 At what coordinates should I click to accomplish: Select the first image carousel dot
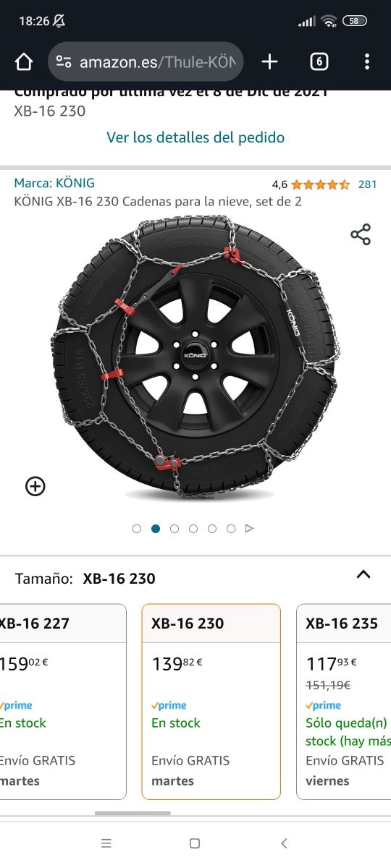(x=137, y=529)
